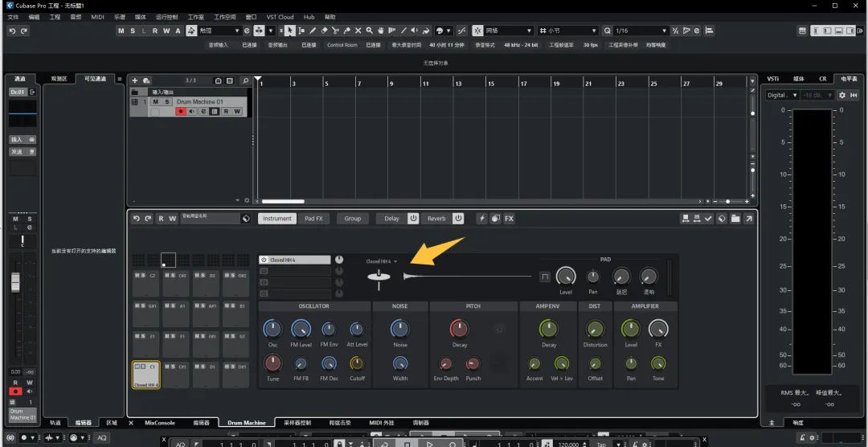Click the PAD Level knob
868x447 pixels.
(x=566, y=276)
